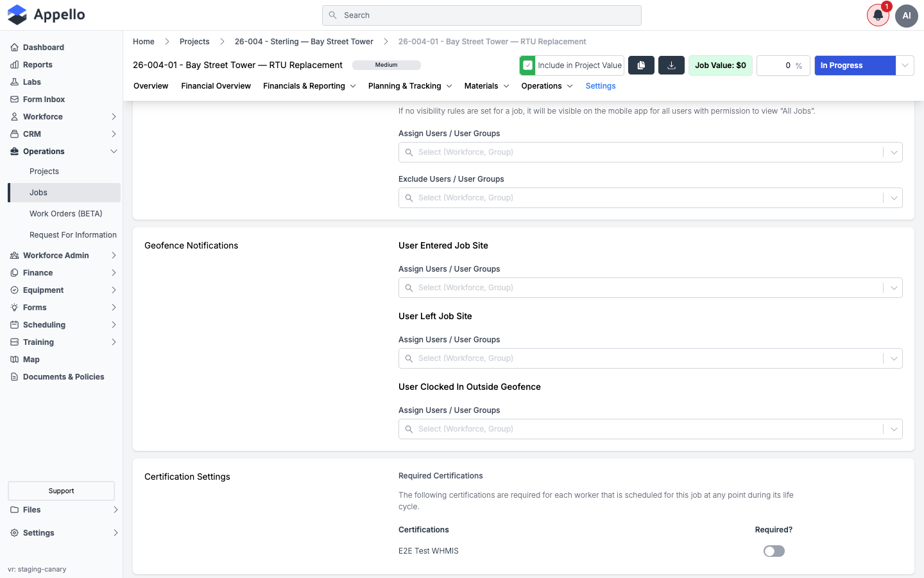924x578 pixels.
Task: Open the AI user avatar menu
Action: tap(907, 15)
